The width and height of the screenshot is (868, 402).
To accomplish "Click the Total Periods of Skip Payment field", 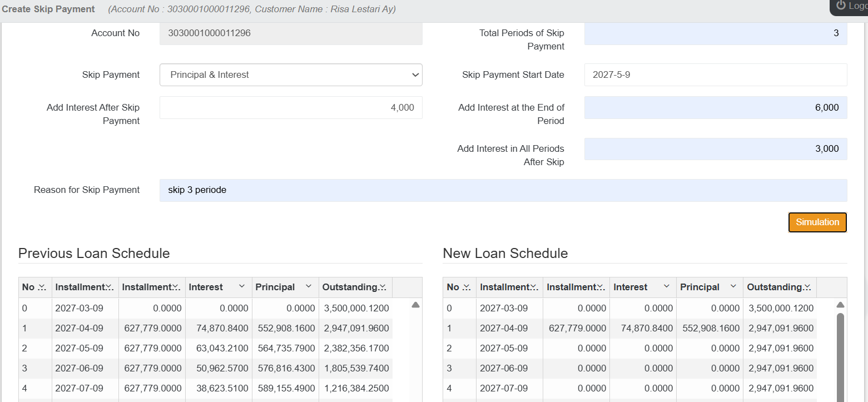I will click(x=715, y=33).
